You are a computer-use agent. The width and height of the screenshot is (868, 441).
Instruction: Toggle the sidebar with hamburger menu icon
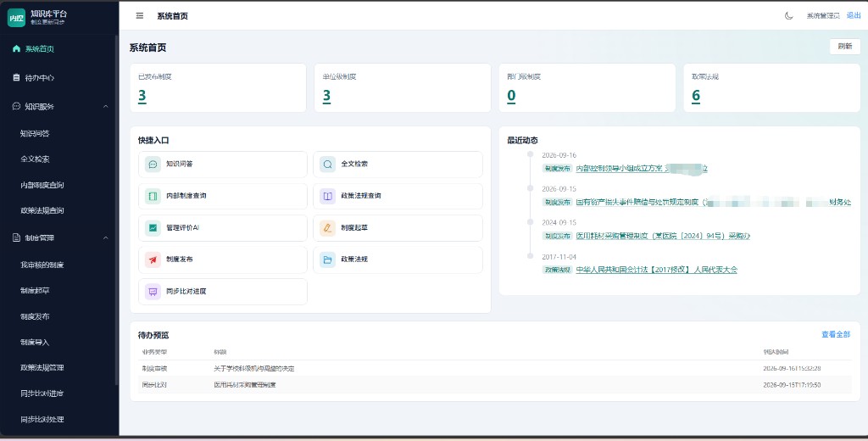[140, 16]
